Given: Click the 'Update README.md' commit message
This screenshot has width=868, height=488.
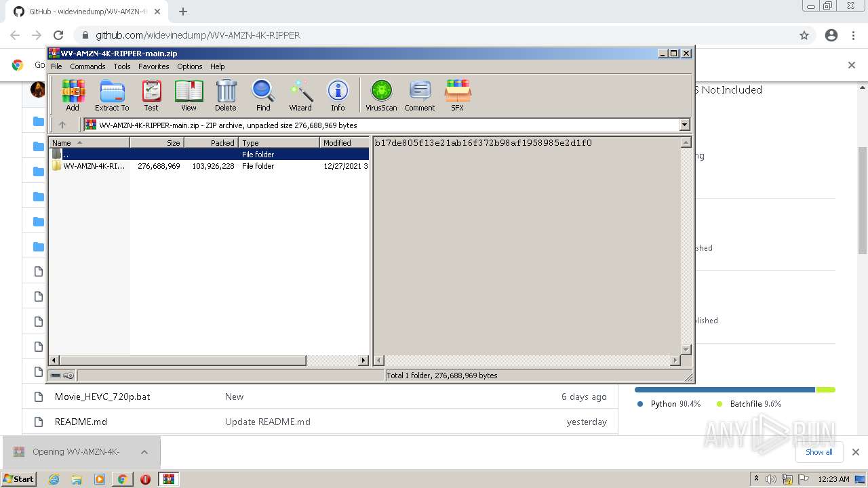Looking at the screenshot, I should tap(268, 422).
